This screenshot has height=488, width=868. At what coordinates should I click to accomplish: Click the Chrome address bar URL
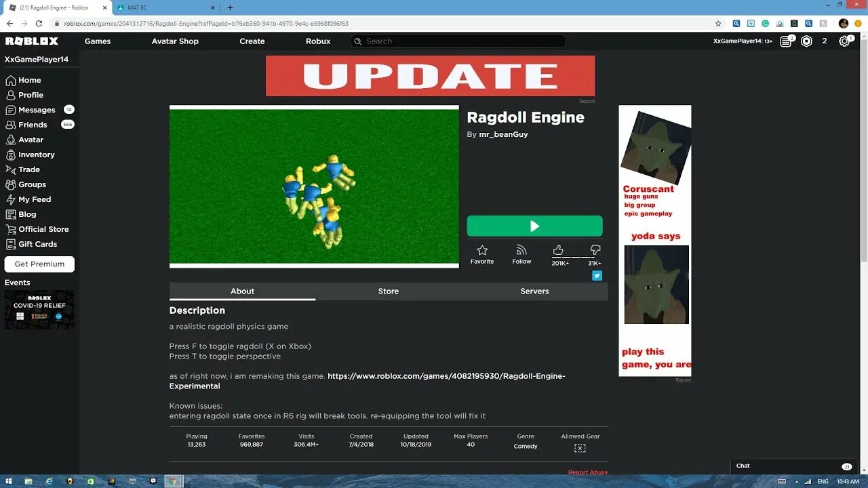pyautogui.click(x=206, y=23)
